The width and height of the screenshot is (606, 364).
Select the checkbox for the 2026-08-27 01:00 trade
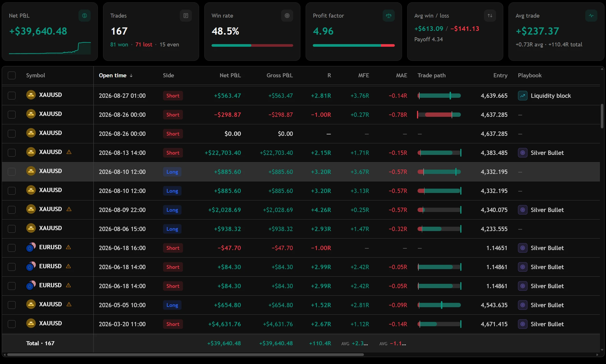point(12,95)
